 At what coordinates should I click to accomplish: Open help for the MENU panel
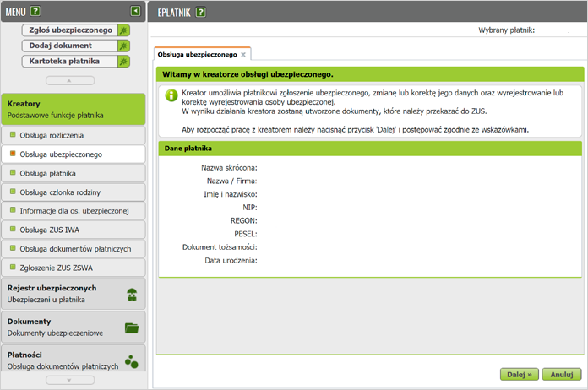tap(35, 11)
